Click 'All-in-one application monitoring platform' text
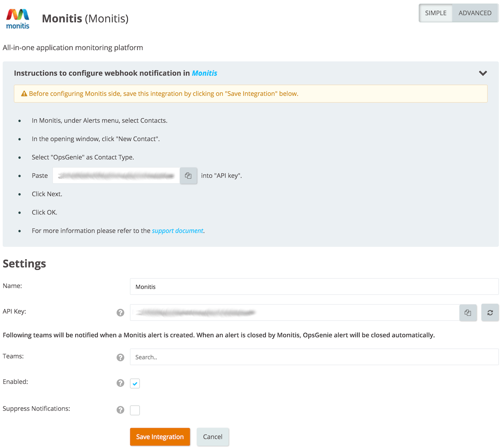502x448 pixels. [73, 47]
